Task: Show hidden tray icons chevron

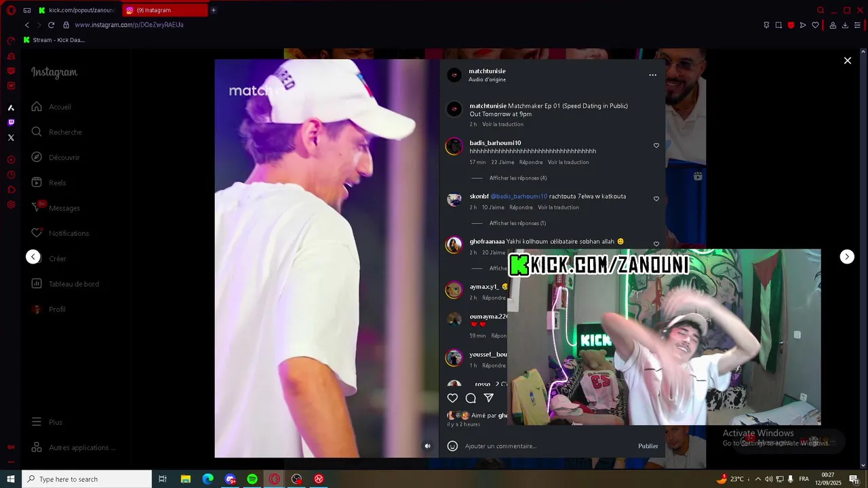Action: pyautogui.click(x=757, y=479)
